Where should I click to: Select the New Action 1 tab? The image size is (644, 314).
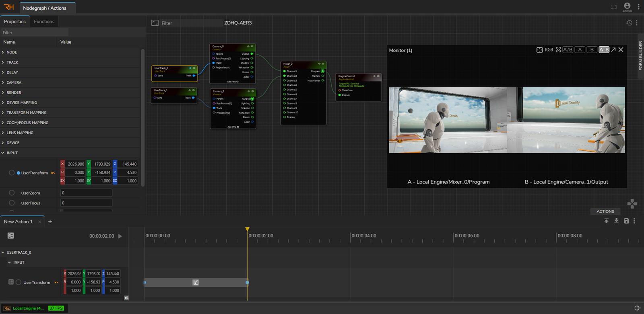[18, 222]
